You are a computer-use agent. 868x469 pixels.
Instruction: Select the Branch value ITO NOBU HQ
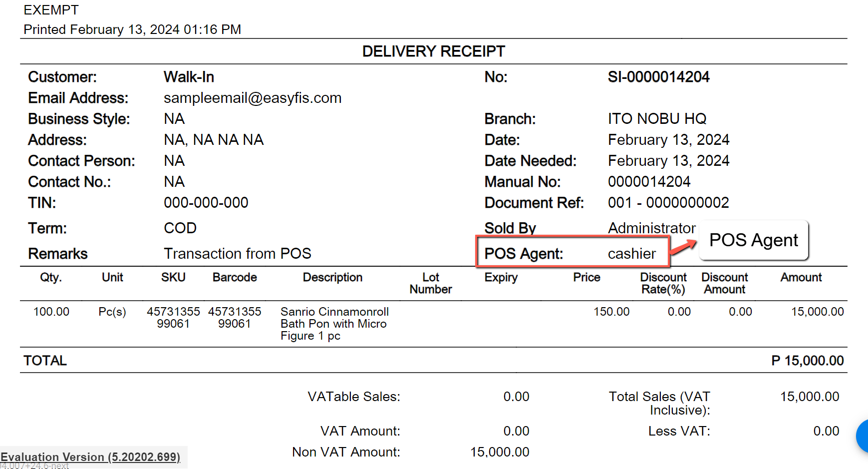pyautogui.click(x=657, y=119)
